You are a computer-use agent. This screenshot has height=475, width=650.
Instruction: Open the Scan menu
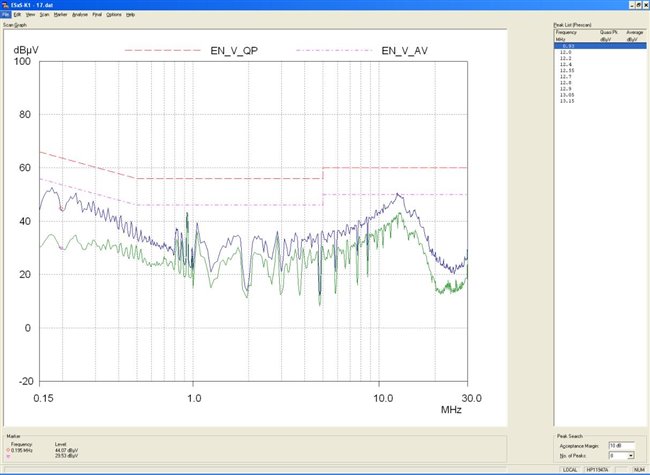(x=43, y=16)
